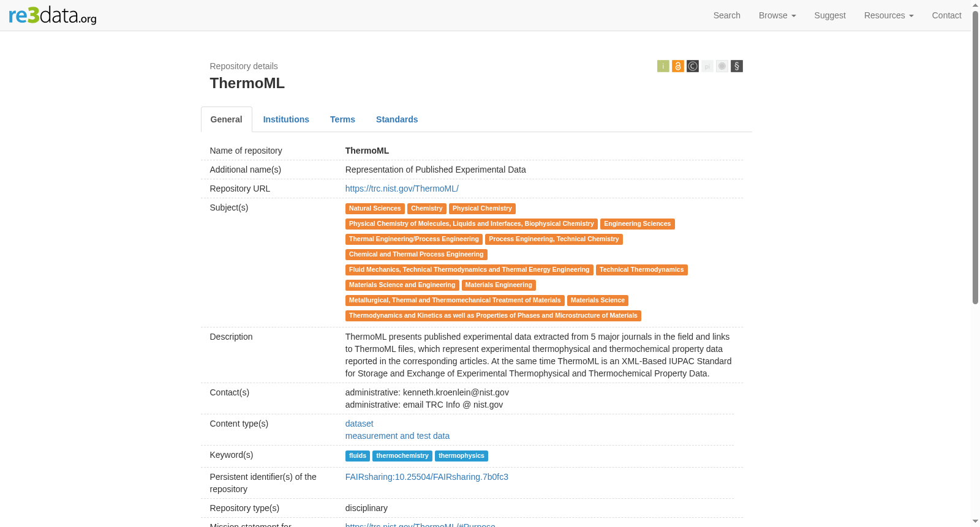Click 'Materials Science and Engineering' tag
980x527 pixels.
pyautogui.click(x=402, y=285)
